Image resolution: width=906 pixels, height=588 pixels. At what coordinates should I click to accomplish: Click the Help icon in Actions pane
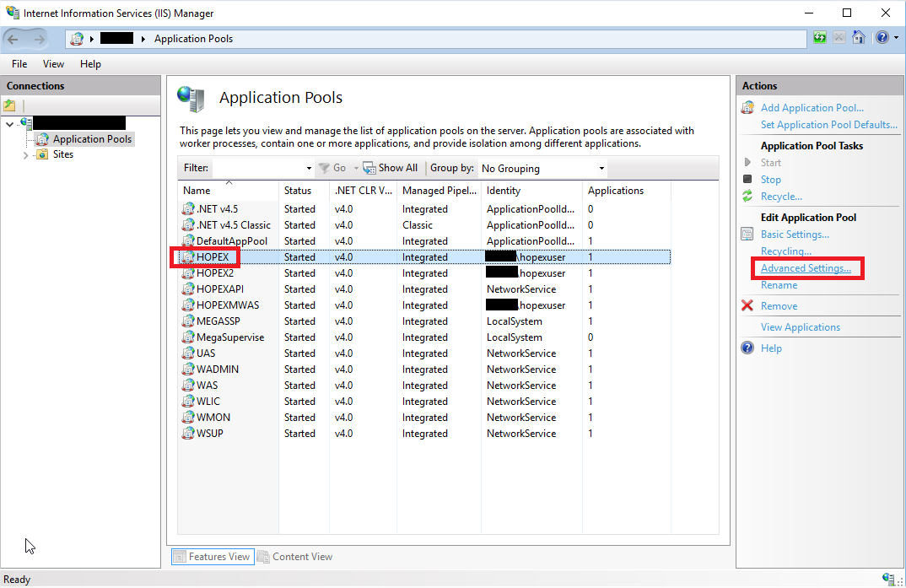[x=747, y=348]
